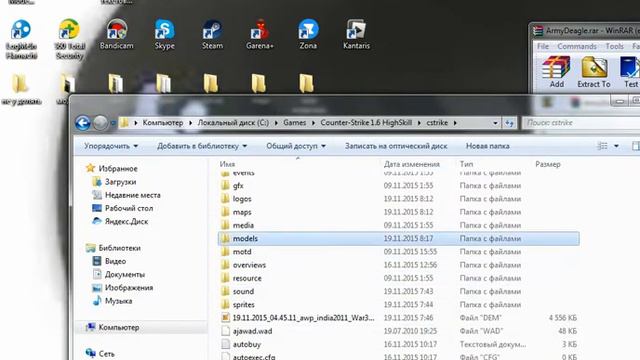Viewport: 640px width, 360px height.
Task: Open the Добавить в библиотеку dropdown
Action: coord(202,146)
